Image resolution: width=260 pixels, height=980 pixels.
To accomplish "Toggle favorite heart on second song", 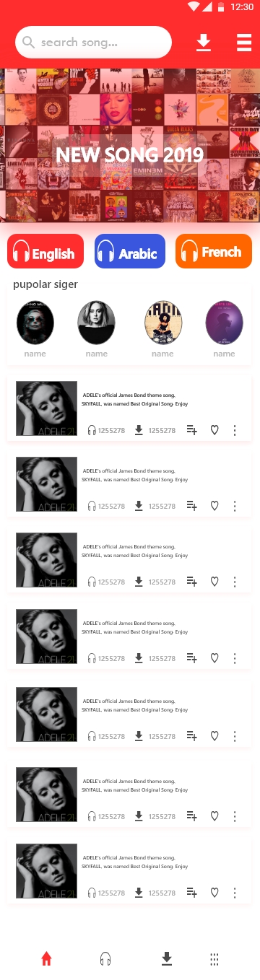I will [214, 506].
